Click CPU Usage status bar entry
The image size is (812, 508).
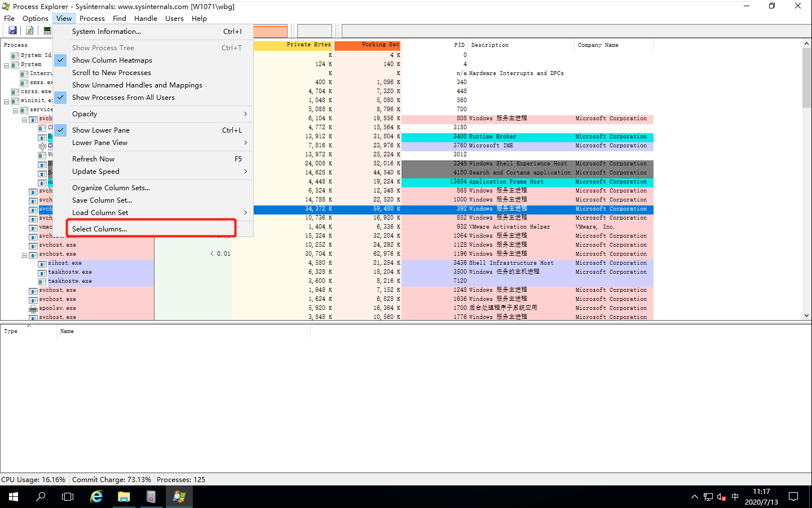point(34,480)
